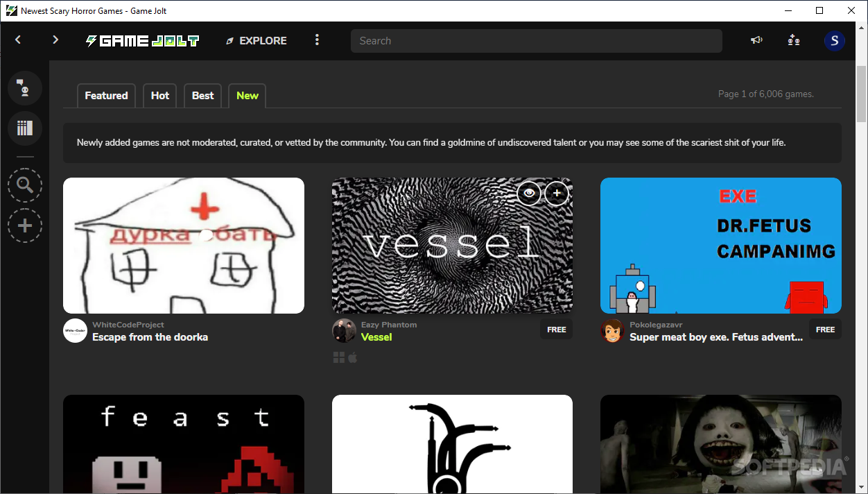Switch to the Featured tab
The height and width of the screenshot is (494, 868).
click(106, 96)
